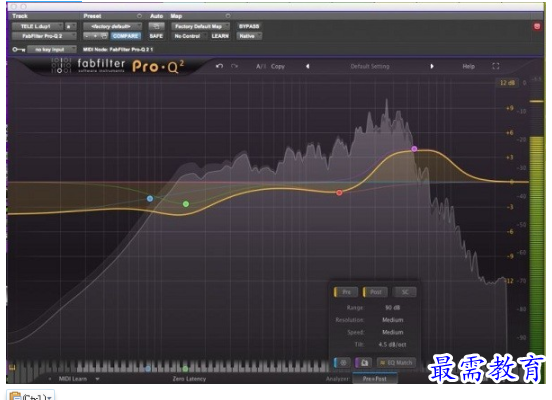This screenshot has height=400, width=552.
Task: Click the Map menu circle button
Action: 228,16
